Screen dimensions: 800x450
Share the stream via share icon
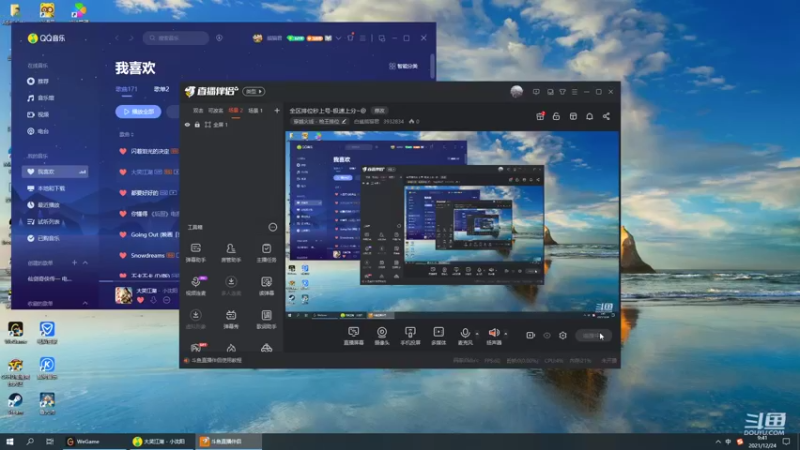coord(606,116)
